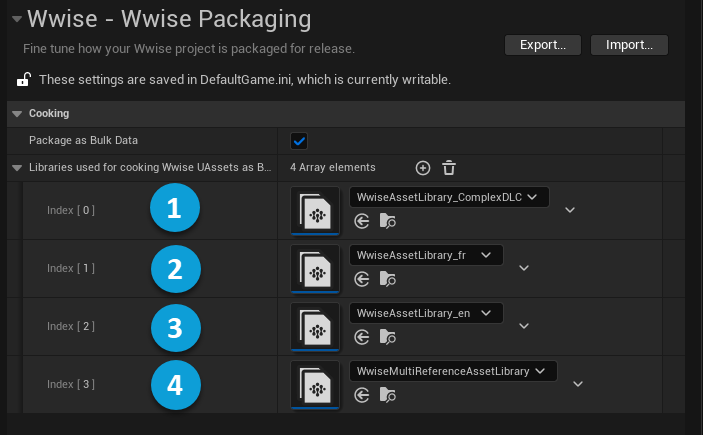Click the Index [2] asset thumbnail

coord(316,327)
